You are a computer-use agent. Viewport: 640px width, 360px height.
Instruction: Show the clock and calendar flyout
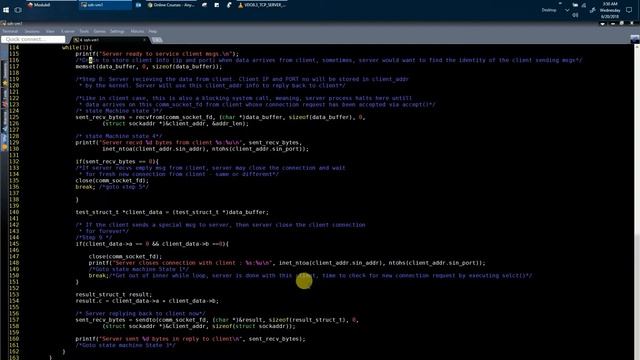pyautogui.click(x=610, y=10)
